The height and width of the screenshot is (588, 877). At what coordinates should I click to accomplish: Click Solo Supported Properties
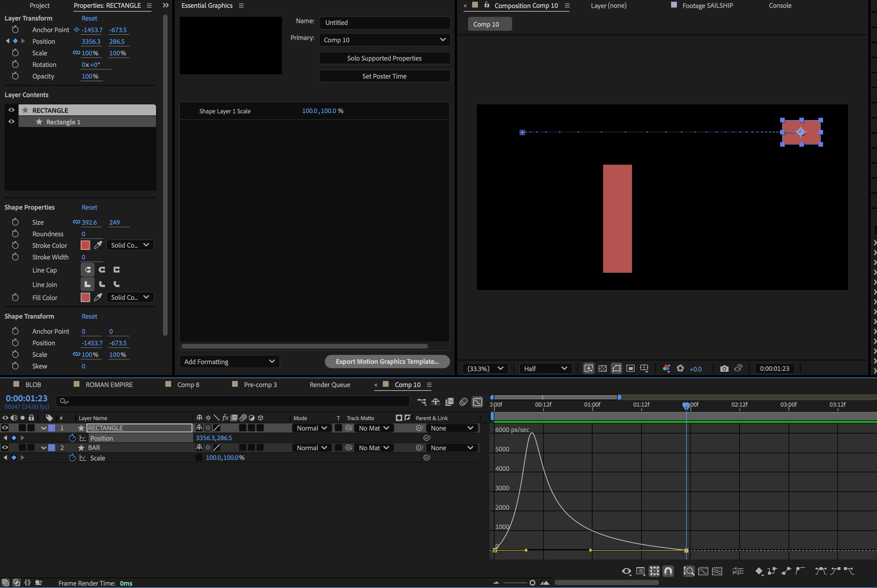coord(384,58)
